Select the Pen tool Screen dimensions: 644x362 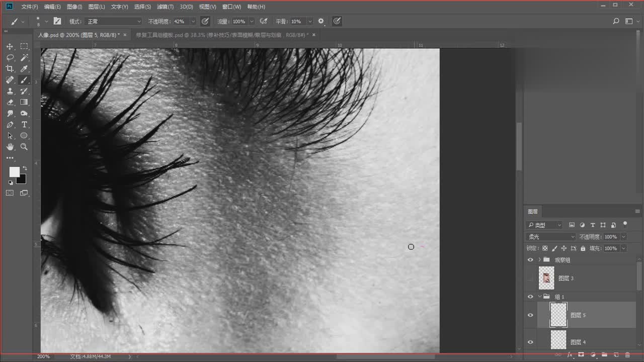point(10,125)
